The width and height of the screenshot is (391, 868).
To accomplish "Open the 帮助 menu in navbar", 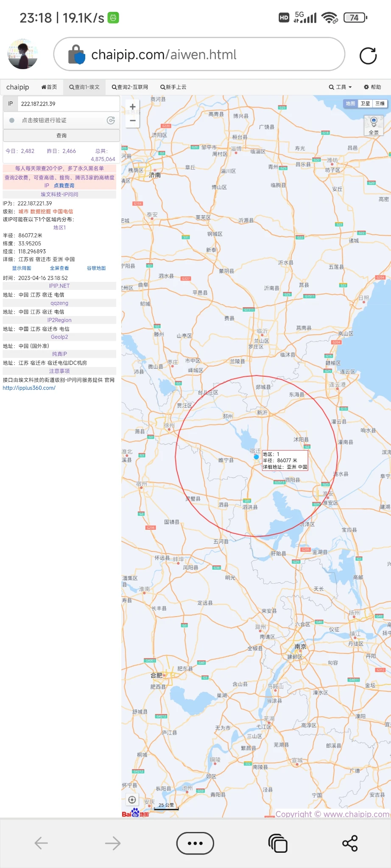I will coord(372,87).
